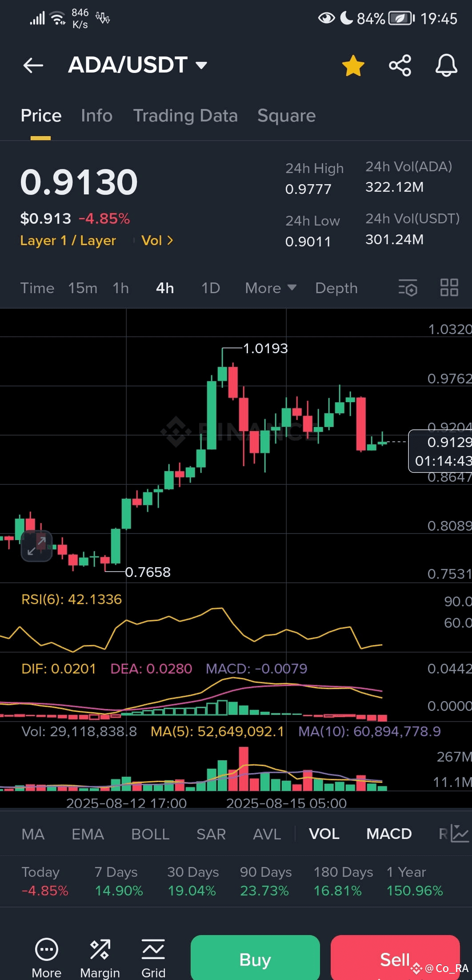
Task: Tap the MACD: -0.0079 indicator value
Action: tap(256, 669)
